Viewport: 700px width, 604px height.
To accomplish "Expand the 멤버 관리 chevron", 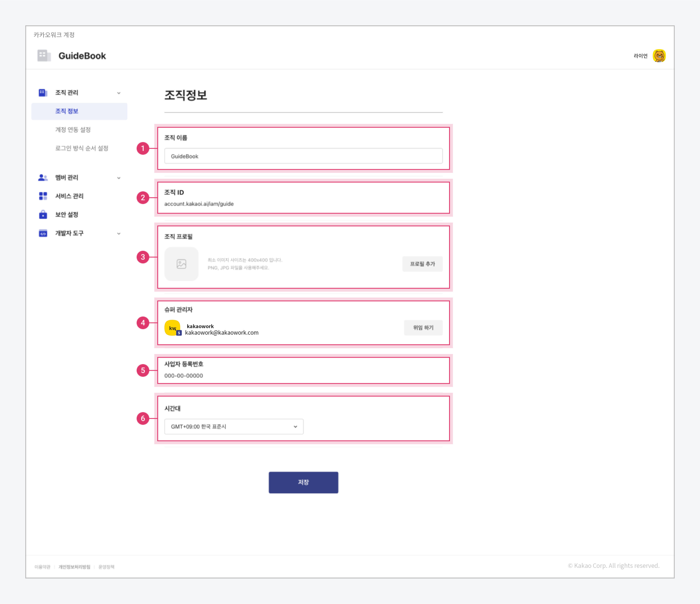I will pos(118,178).
